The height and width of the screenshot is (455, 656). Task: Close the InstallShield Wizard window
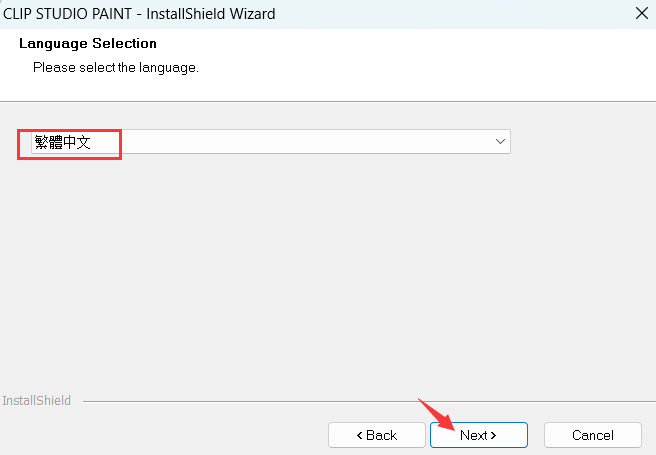[x=640, y=14]
